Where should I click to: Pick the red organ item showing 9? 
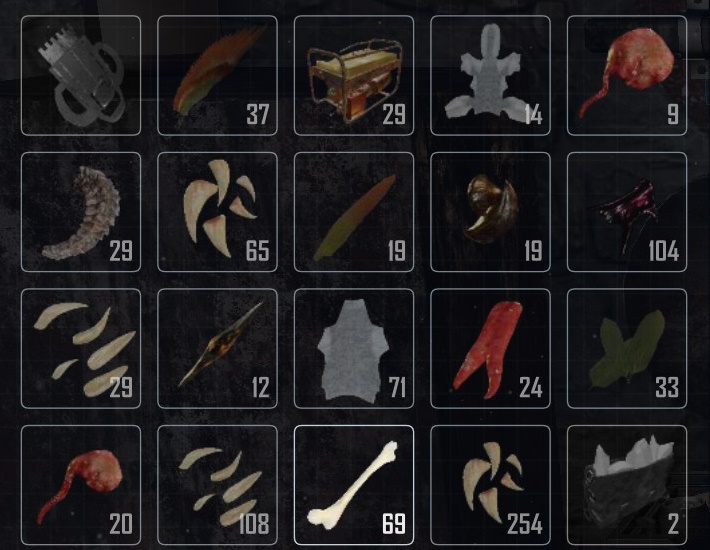pyautogui.click(x=627, y=75)
